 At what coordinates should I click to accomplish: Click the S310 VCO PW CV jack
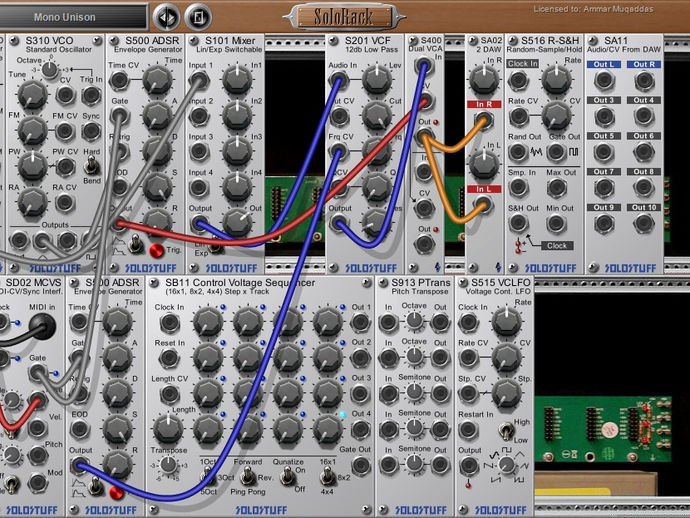[x=66, y=167]
